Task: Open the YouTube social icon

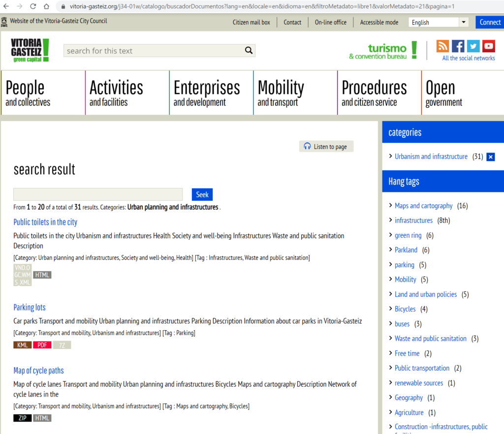Action: point(488,46)
